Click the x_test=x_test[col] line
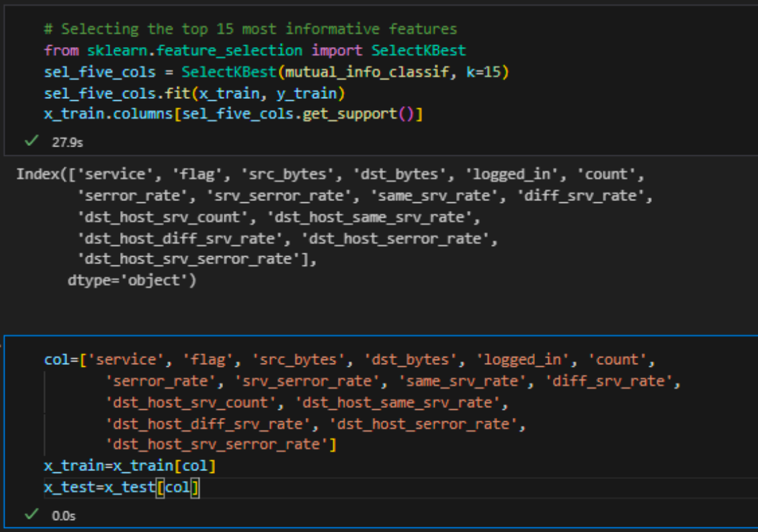The width and height of the screenshot is (758, 532). pos(121,488)
